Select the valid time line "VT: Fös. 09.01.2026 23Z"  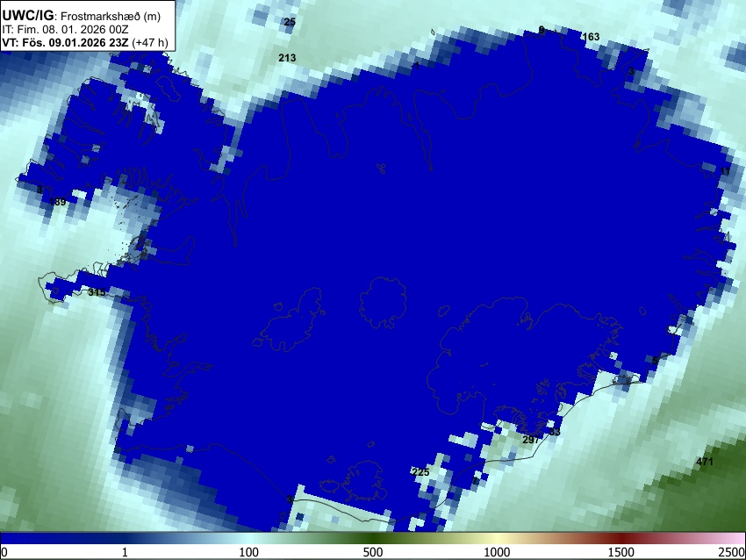coord(67,42)
